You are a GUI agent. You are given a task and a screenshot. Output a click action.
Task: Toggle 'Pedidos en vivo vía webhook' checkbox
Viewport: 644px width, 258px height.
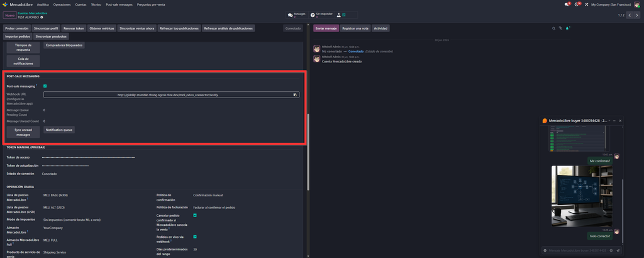[x=195, y=237]
